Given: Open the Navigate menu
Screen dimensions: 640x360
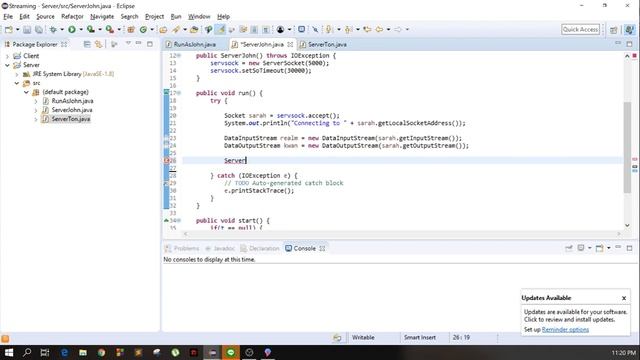Looking at the screenshot, I should click(x=102, y=17).
